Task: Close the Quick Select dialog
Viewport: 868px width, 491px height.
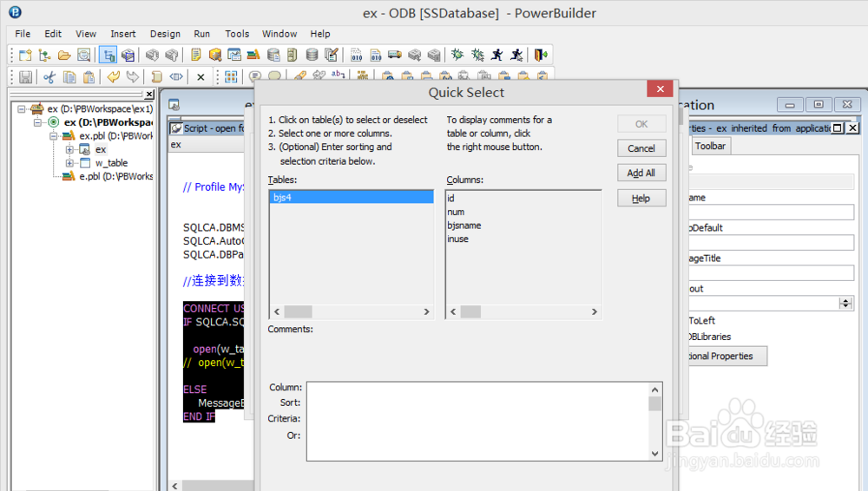Action: pos(660,89)
